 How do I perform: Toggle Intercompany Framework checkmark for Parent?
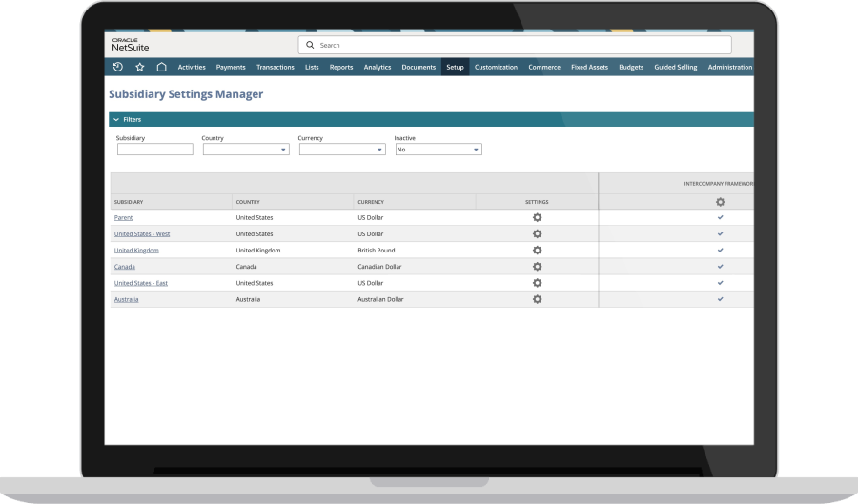click(x=720, y=218)
